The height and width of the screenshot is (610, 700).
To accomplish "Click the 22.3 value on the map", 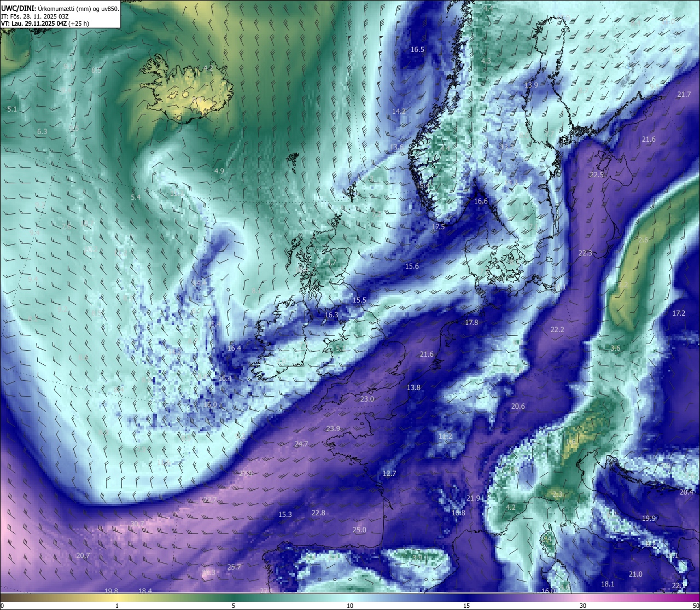I will tap(585, 253).
